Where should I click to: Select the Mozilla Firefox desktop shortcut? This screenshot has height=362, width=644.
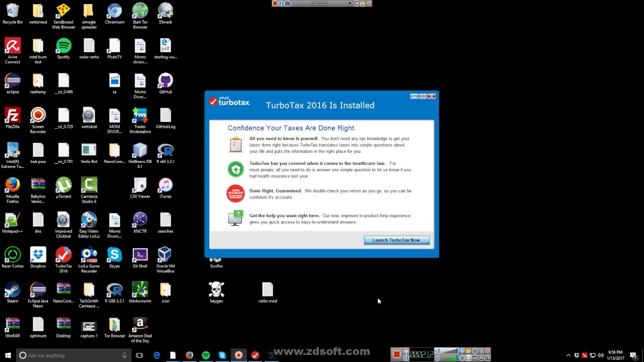(13, 190)
